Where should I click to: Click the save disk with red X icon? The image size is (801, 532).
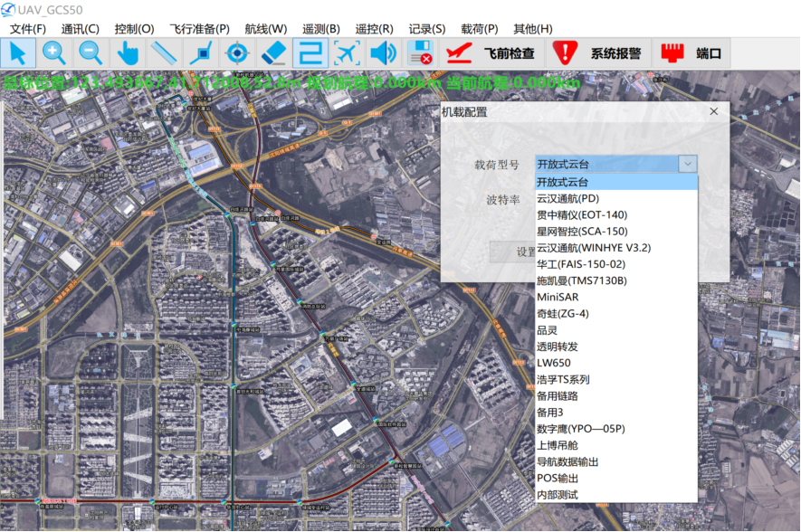(x=419, y=53)
